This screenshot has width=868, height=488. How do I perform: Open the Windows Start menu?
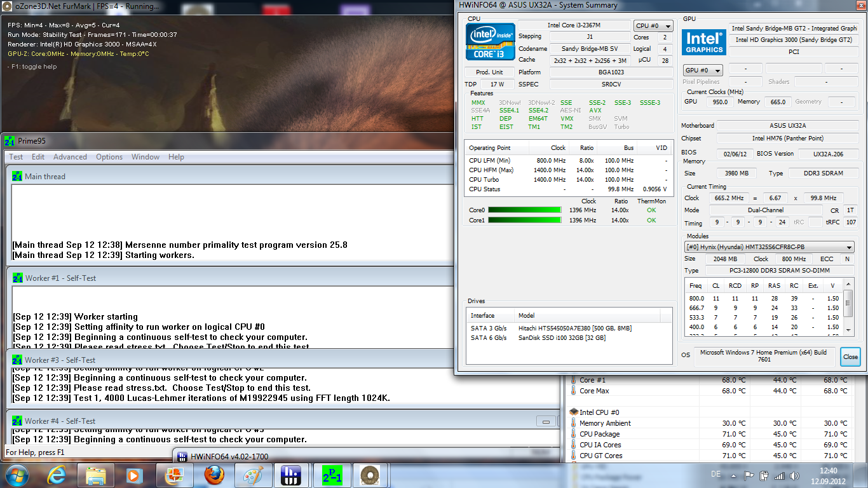coord(17,475)
